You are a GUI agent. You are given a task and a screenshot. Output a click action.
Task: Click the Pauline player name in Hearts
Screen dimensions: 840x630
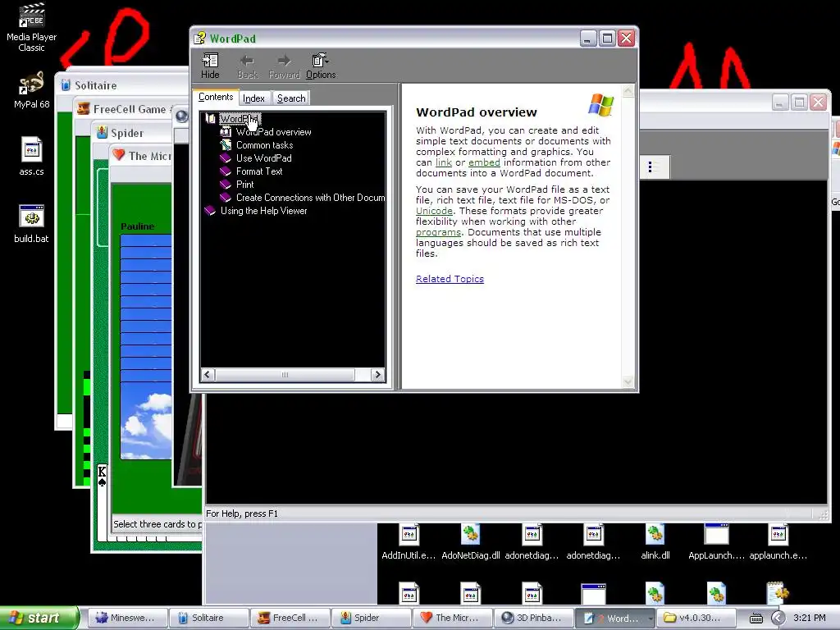138,226
